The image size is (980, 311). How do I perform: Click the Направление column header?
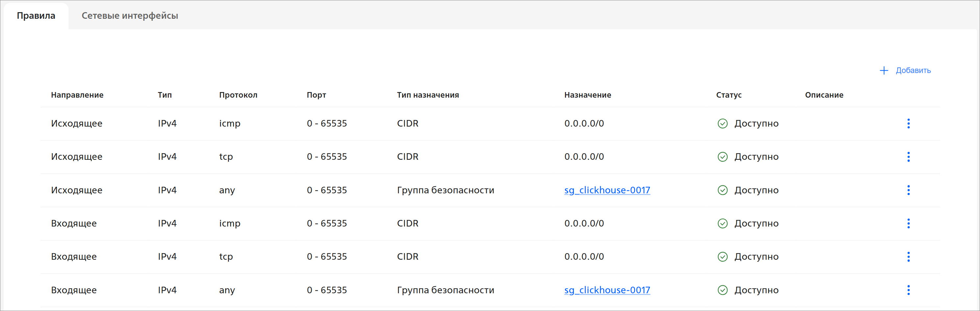[x=77, y=95]
